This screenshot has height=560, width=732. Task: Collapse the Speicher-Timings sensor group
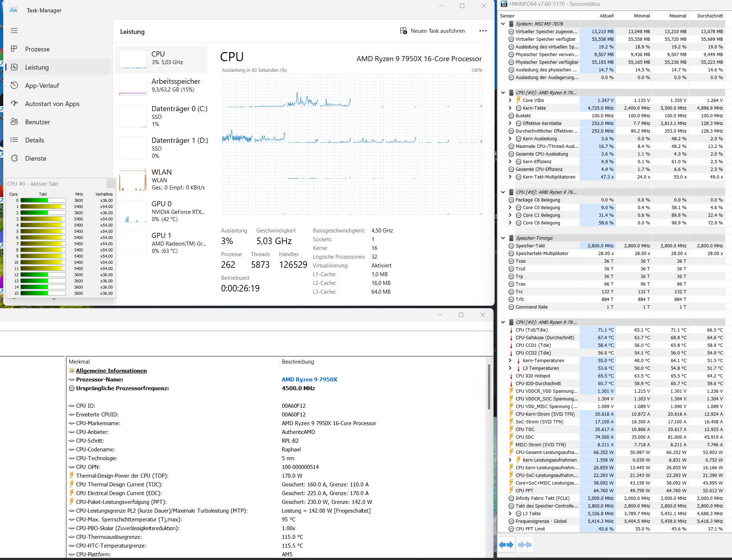coord(503,238)
